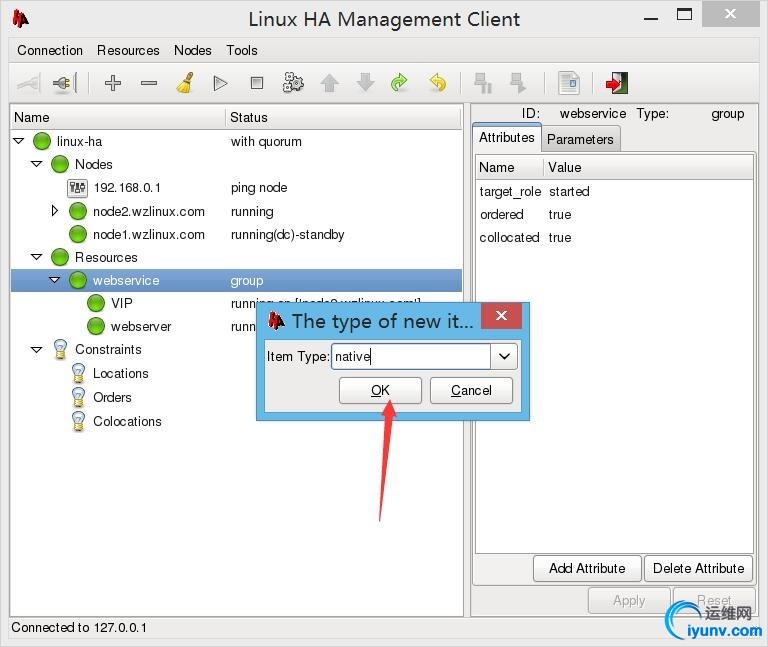Close the item type dialog

(501, 315)
